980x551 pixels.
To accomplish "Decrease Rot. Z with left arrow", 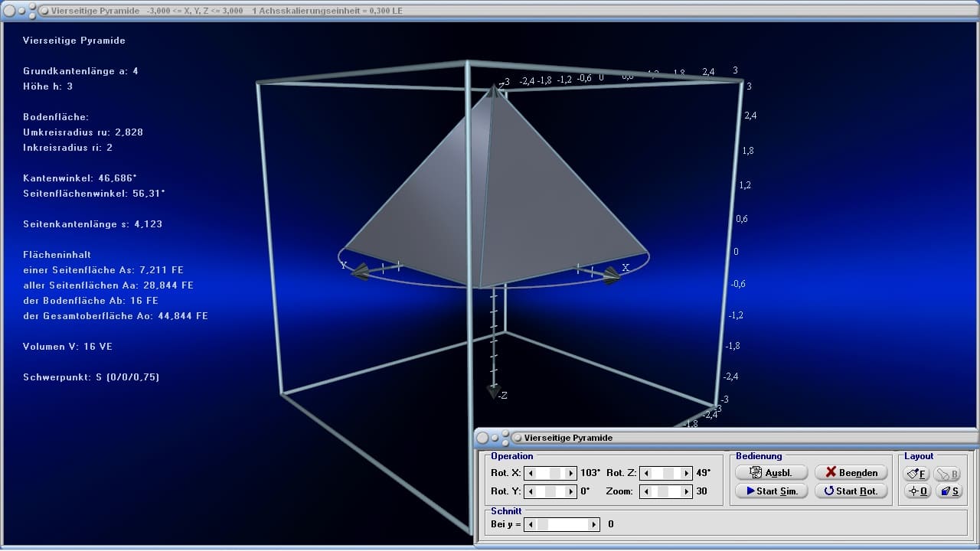I will click(x=646, y=474).
